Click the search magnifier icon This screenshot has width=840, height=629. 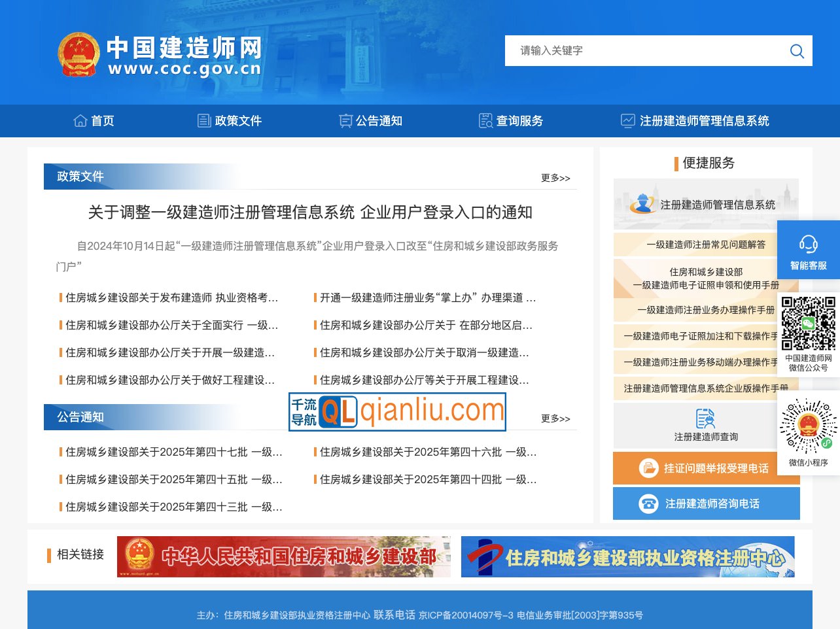[x=796, y=51]
